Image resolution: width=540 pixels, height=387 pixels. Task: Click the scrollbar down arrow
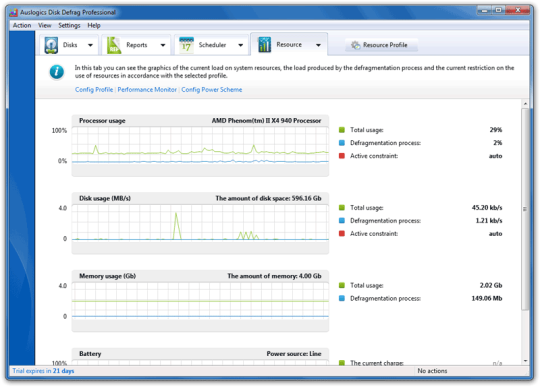pyautogui.click(x=525, y=361)
